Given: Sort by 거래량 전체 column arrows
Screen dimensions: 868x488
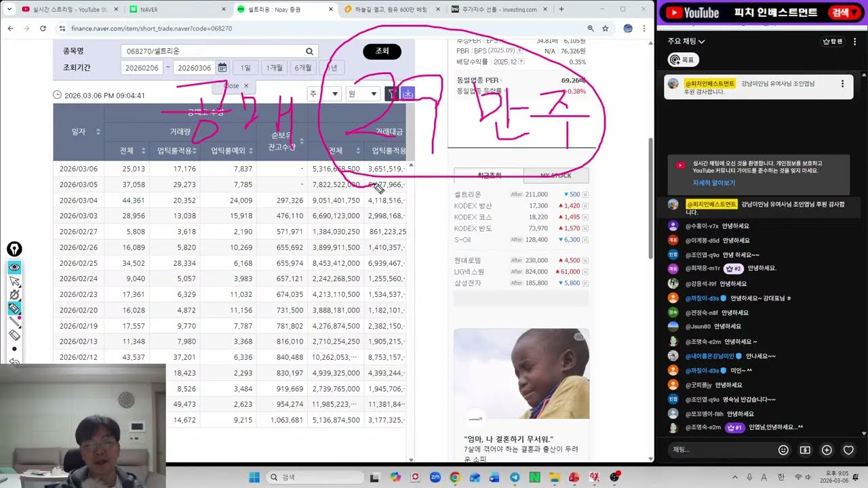Looking at the screenshot, I should point(143,150).
